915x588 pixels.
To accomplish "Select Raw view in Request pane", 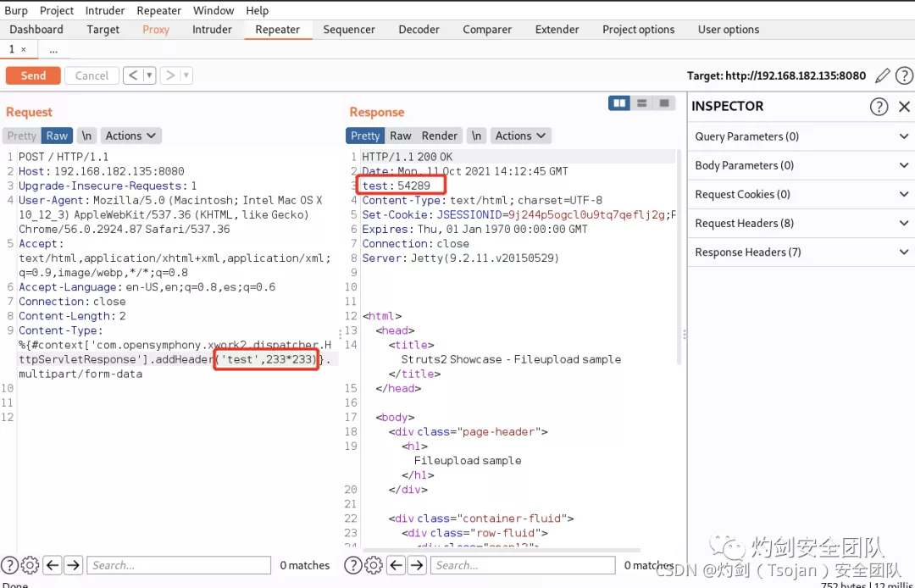I will click(58, 136).
